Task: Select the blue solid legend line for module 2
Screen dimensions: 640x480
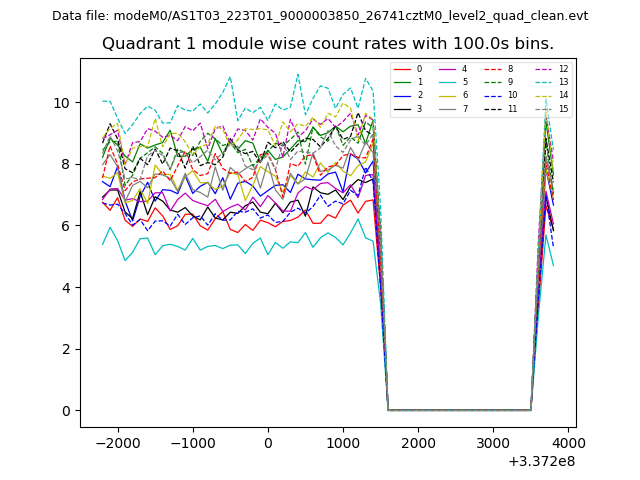Action: pyautogui.click(x=401, y=95)
